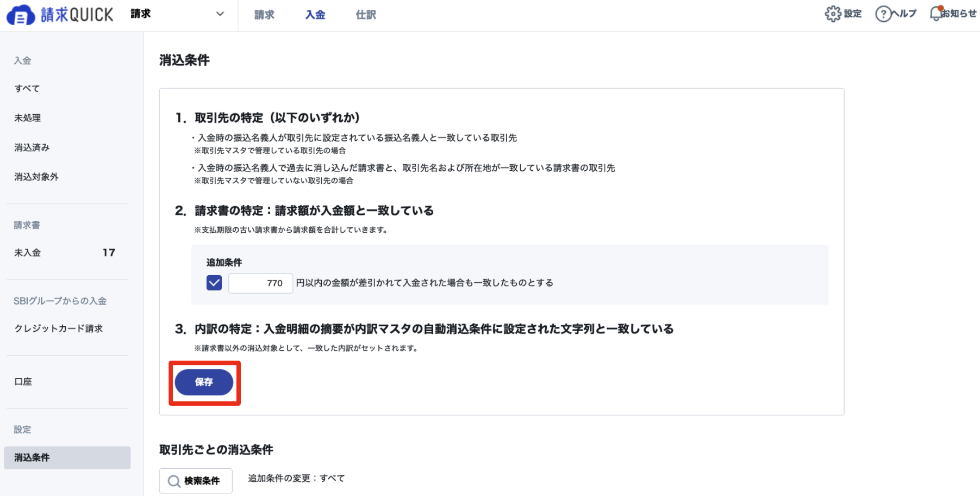This screenshot has width=980, height=496.
Task: Open 未入金 invoices list
Action: pos(28,252)
